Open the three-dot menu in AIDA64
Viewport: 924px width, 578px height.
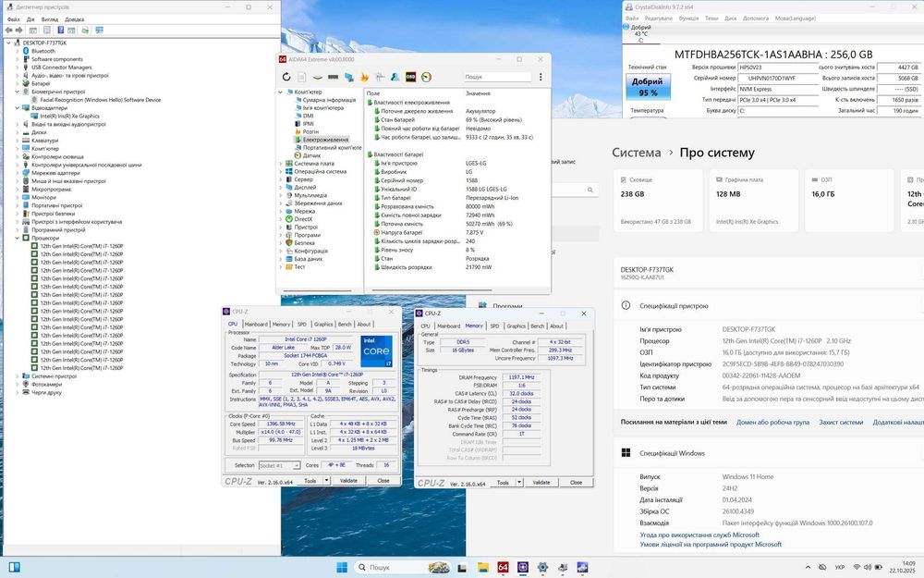tap(541, 77)
